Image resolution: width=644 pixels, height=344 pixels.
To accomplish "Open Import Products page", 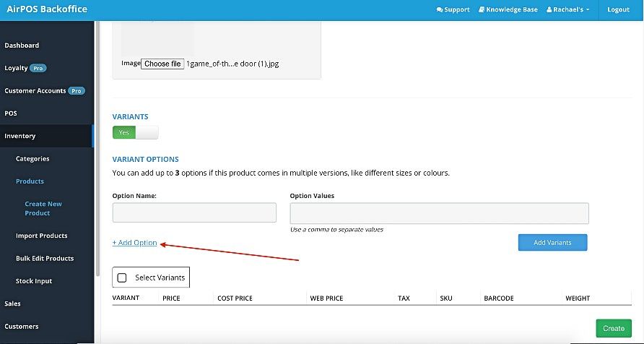I will (x=41, y=236).
